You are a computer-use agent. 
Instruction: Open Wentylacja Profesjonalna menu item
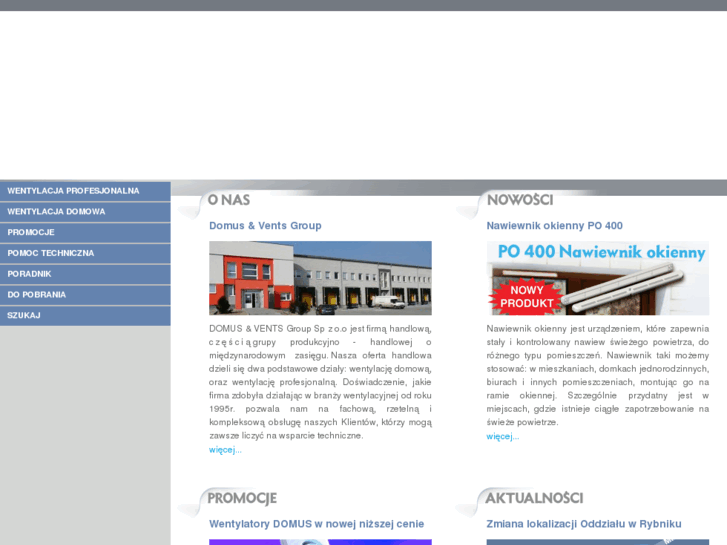(x=85, y=191)
